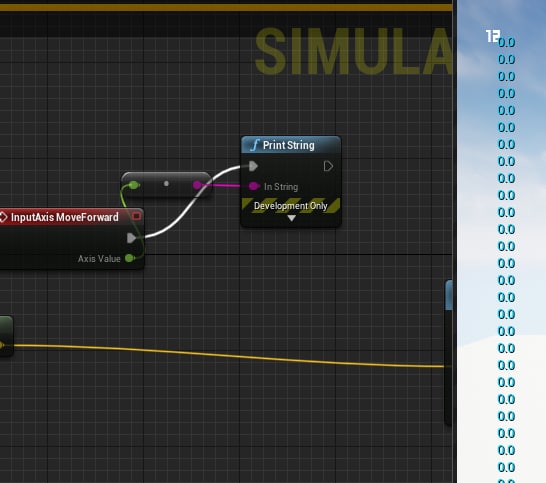The image size is (546, 483).
Task: Select the Development Only banner
Action: 291,206
